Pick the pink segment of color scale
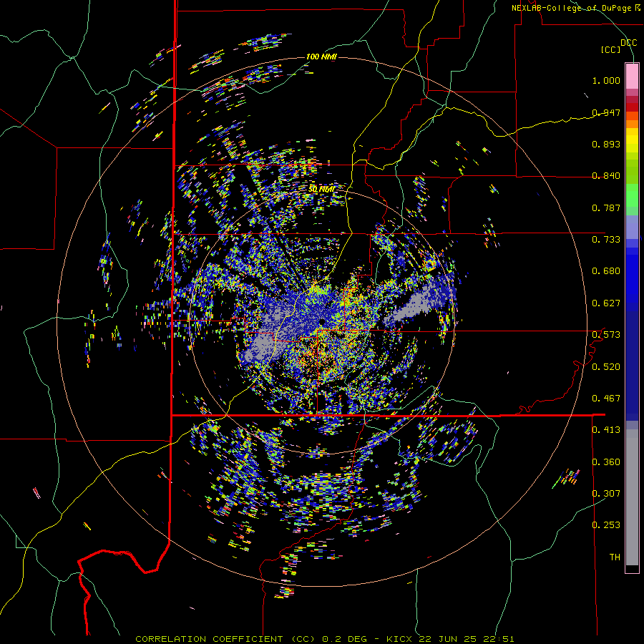The width and height of the screenshot is (644, 644). (x=632, y=76)
